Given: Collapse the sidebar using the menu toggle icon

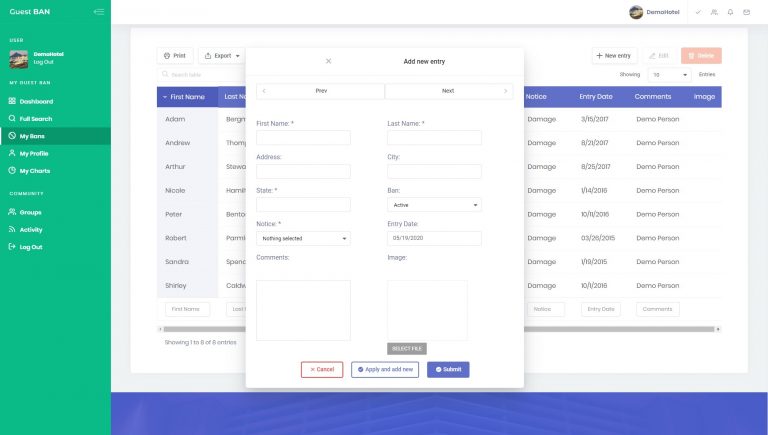Looking at the screenshot, I should pos(99,12).
